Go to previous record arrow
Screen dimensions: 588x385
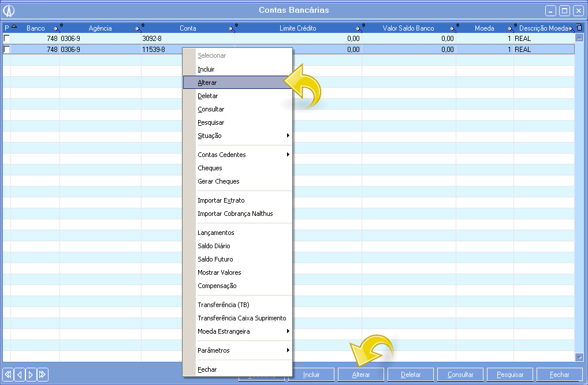pos(20,374)
